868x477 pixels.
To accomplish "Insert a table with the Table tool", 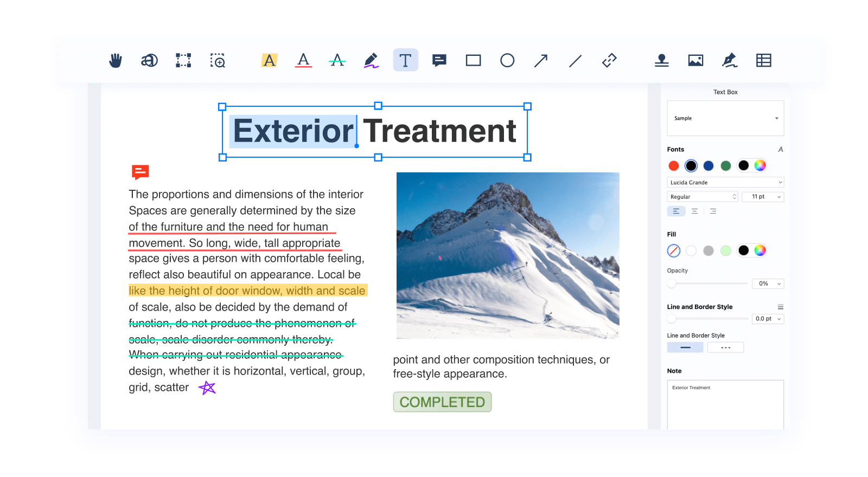I will [763, 60].
